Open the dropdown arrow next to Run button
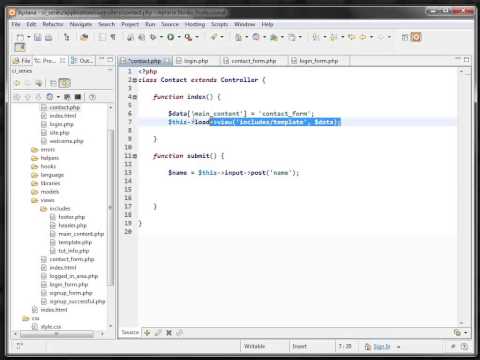 click(179, 37)
